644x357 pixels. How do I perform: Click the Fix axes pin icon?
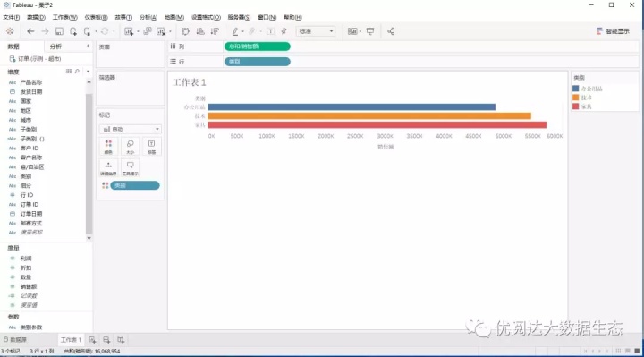[x=284, y=31]
